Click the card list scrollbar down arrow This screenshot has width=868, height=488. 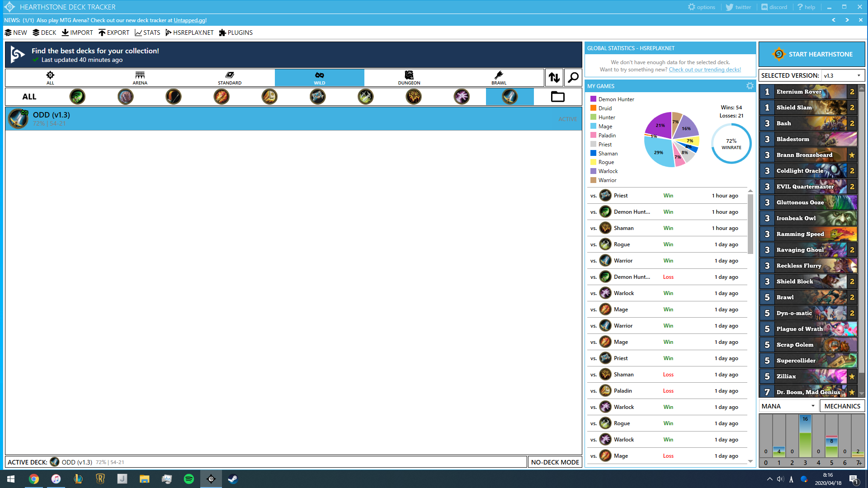(862, 394)
